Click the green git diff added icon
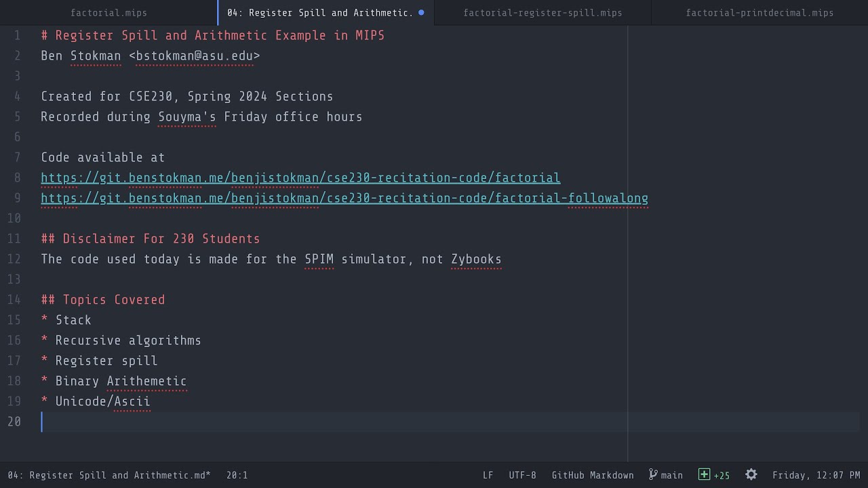This screenshot has height=488, width=868. tap(704, 474)
